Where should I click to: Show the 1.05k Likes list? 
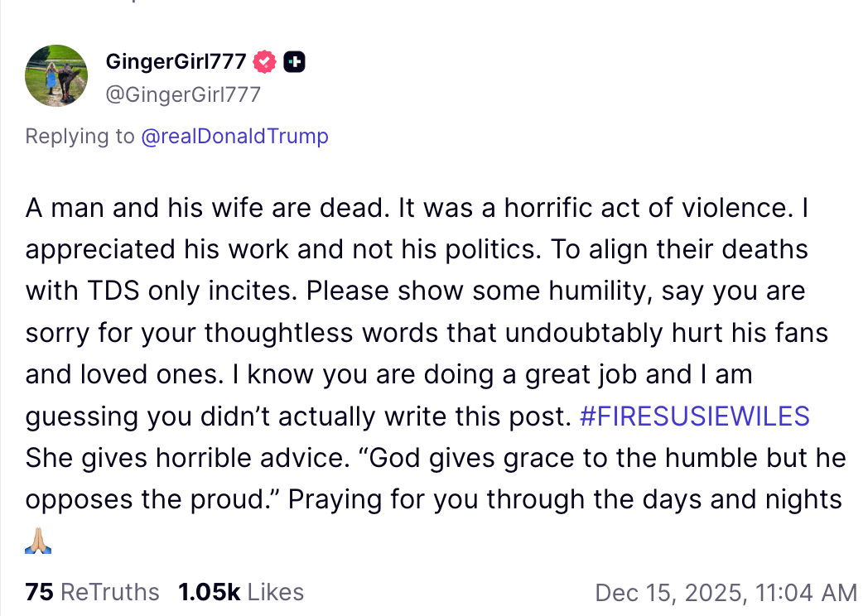(240, 592)
